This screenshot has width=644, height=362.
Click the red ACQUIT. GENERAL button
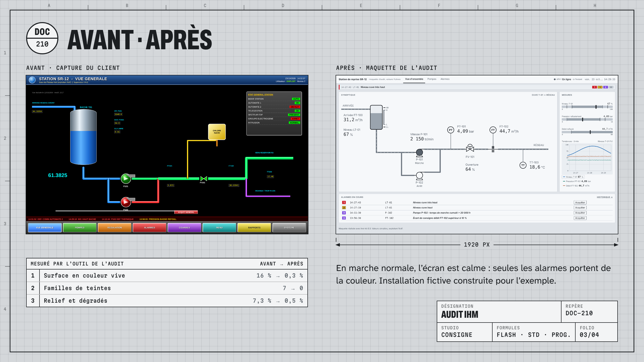pyautogui.click(x=186, y=212)
